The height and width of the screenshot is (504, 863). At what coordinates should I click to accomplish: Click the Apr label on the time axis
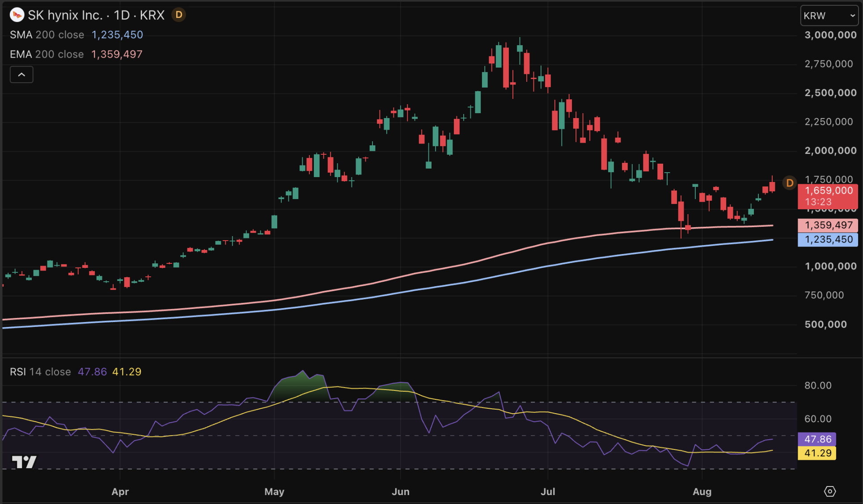[120, 492]
